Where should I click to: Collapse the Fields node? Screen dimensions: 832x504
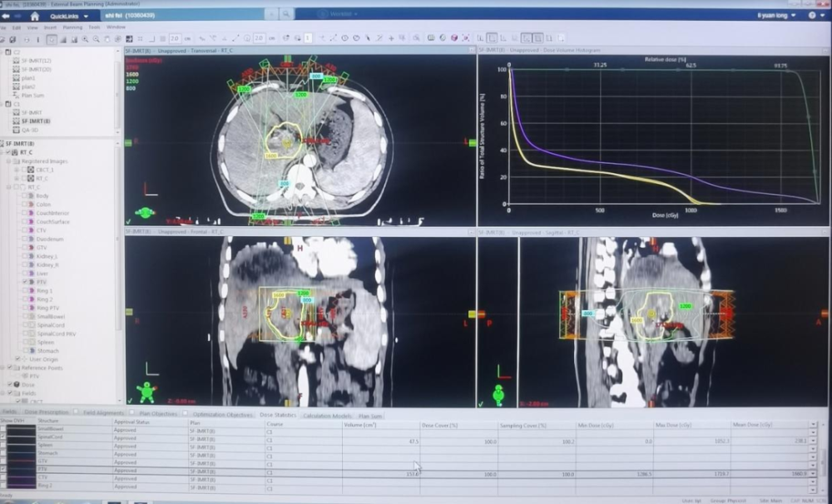[x=2, y=393]
